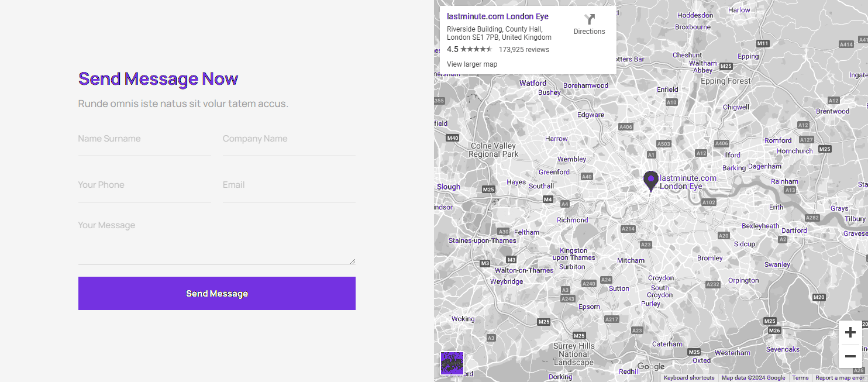The height and width of the screenshot is (382, 868).
Task: Click the London Eye map pin marker
Action: [x=650, y=181]
